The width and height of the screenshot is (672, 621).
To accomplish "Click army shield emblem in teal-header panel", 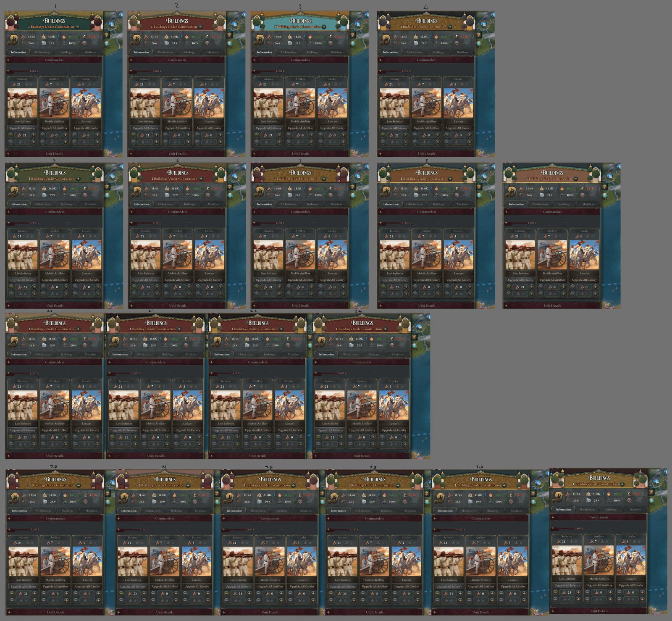I will pyautogui.click(x=260, y=39).
